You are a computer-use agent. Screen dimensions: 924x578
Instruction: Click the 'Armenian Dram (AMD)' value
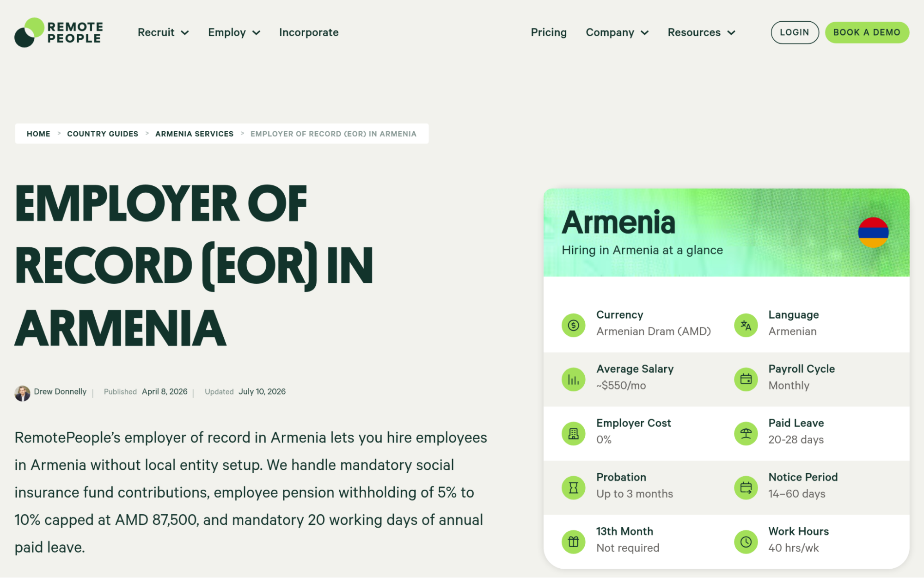pyautogui.click(x=653, y=332)
